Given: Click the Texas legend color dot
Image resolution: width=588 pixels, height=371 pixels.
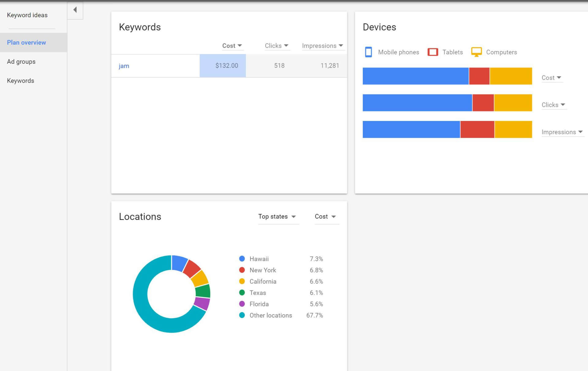Looking at the screenshot, I should pos(242,293).
